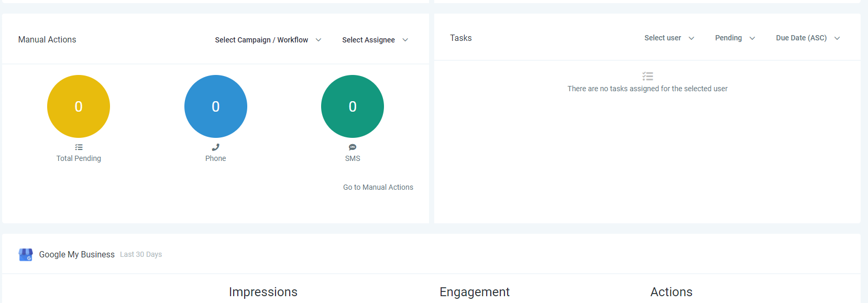Click the chevron beside Due Date (ASC)
This screenshot has height=303, width=868.
837,38
